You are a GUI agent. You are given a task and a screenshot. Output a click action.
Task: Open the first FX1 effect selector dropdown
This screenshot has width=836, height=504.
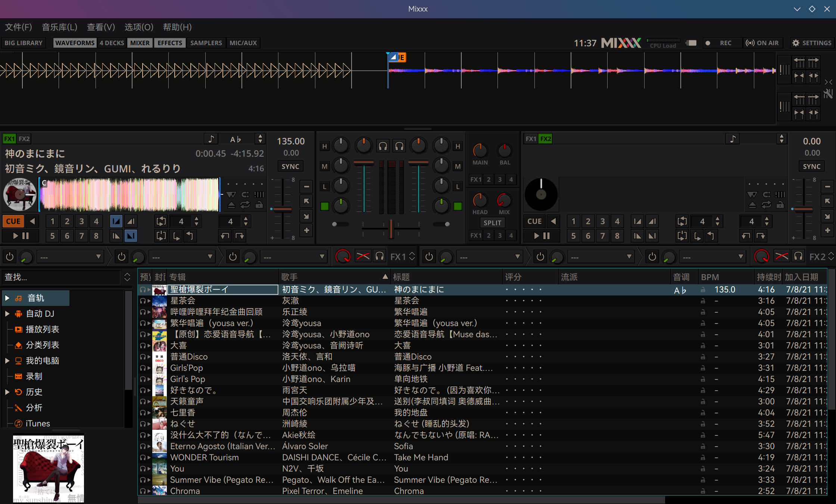pyautogui.click(x=70, y=257)
